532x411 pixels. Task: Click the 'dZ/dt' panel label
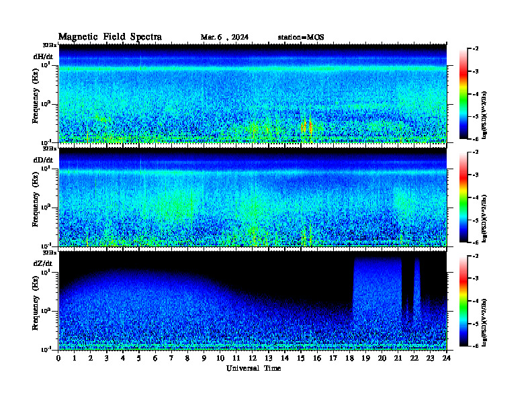point(43,263)
